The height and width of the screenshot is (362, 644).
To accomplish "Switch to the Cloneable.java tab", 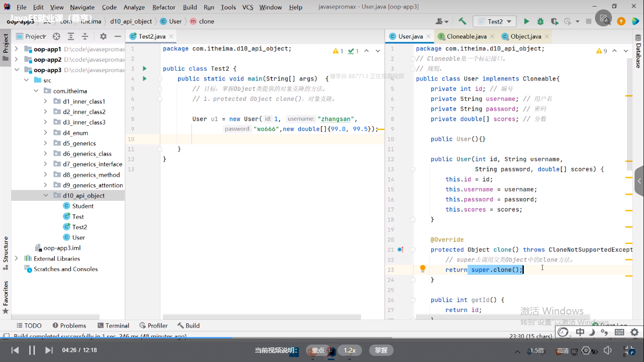I will pyautogui.click(x=466, y=36).
